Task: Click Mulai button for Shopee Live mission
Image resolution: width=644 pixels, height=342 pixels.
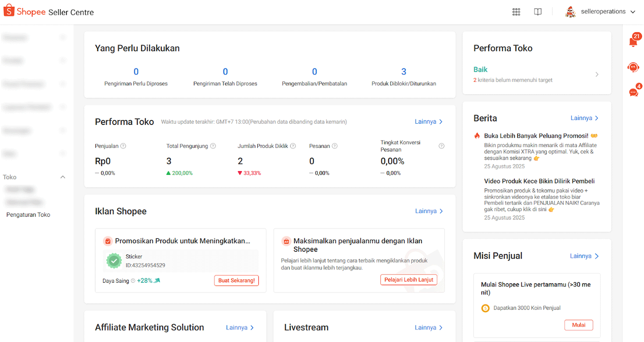Action: [578, 325]
